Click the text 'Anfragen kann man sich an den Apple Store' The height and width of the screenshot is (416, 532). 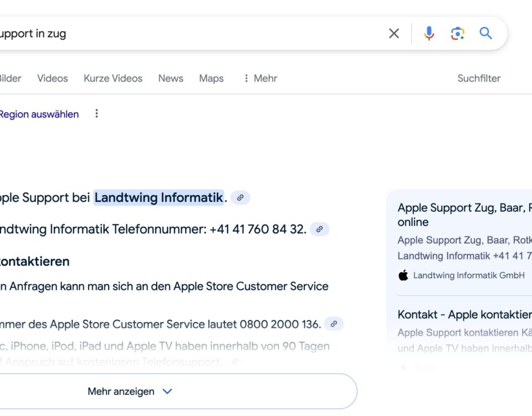click(x=122, y=286)
